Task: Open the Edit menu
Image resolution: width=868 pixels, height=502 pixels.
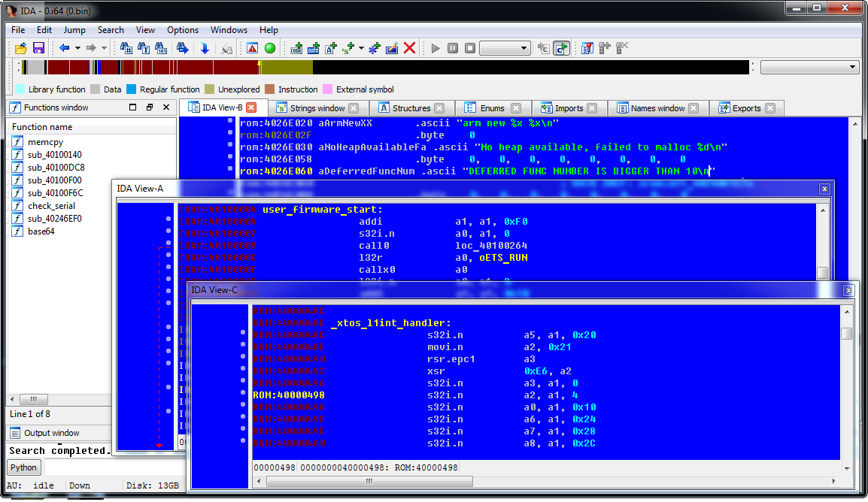Action: 44,30
